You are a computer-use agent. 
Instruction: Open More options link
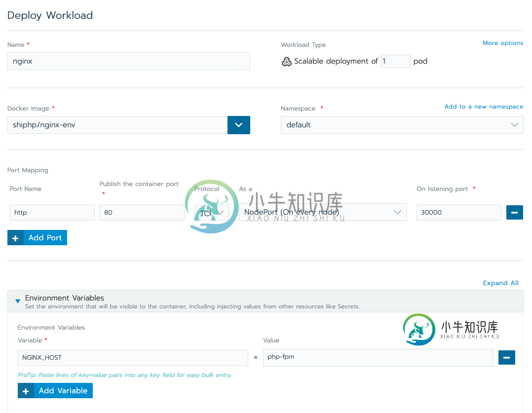[x=502, y=43]
